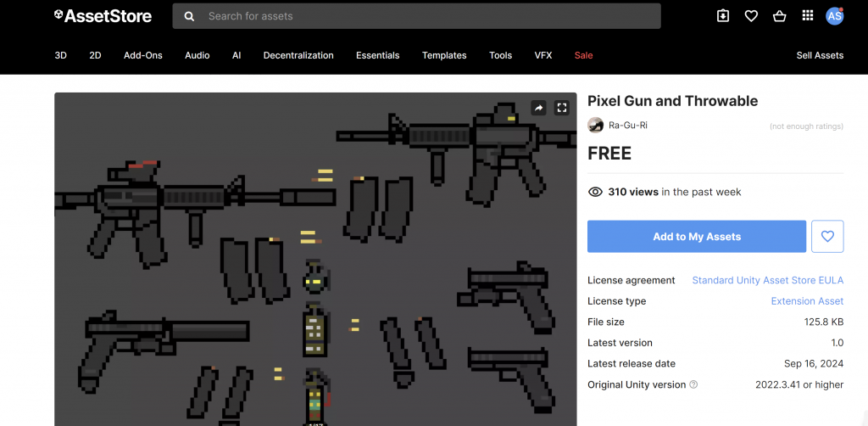Click the Pixel Gun and Throwable title

click(x=672, y=101)
